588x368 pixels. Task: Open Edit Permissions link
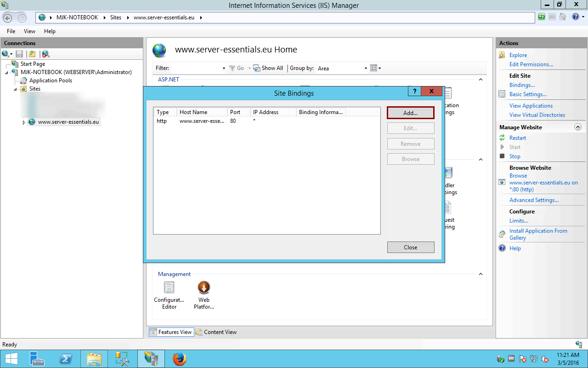tap(531, 64)
